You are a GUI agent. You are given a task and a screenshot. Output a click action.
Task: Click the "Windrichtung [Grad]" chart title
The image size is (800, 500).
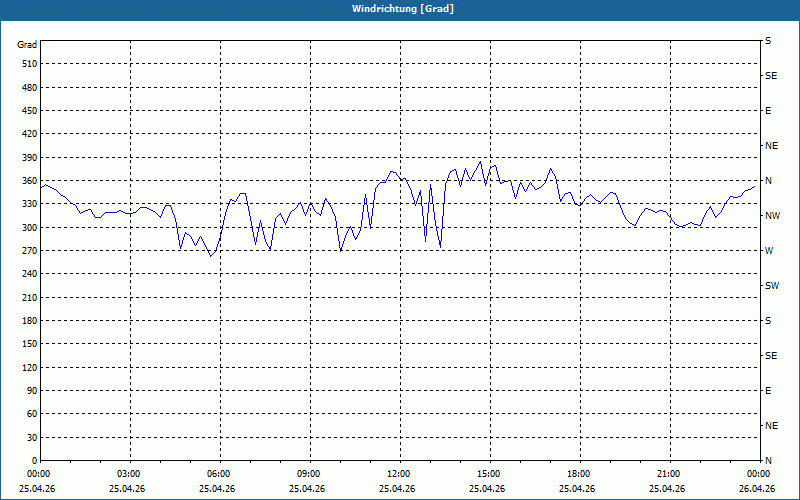(x=403, y=9)
